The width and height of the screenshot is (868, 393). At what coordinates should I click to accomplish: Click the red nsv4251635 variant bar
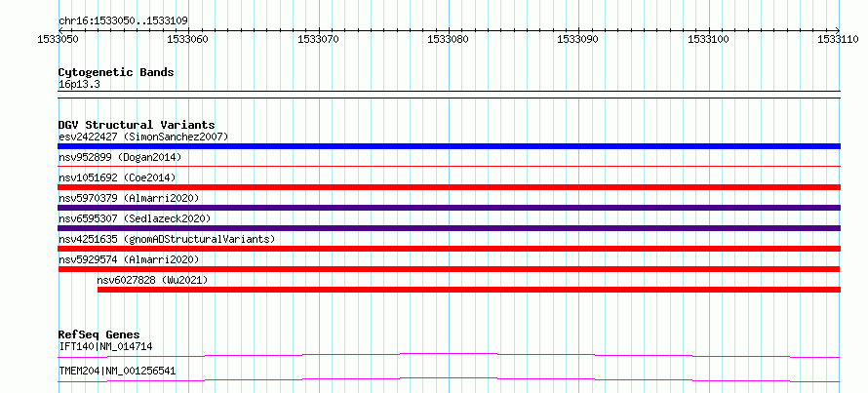pyautogui.click(x=450, y=249)
